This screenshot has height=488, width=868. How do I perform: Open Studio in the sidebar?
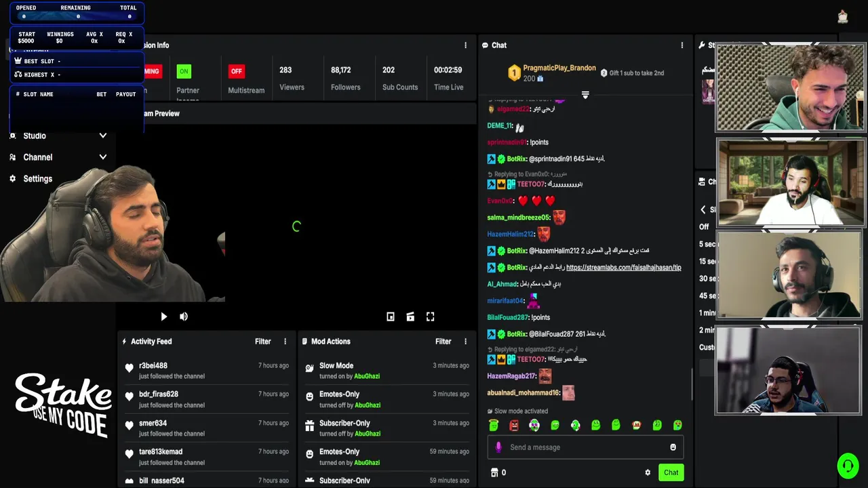point(35,136)
